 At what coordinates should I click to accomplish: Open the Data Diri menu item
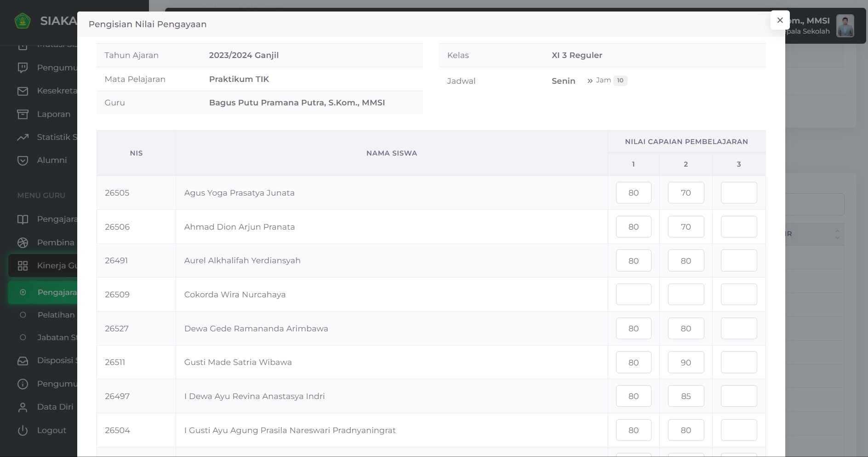point(43,407)
